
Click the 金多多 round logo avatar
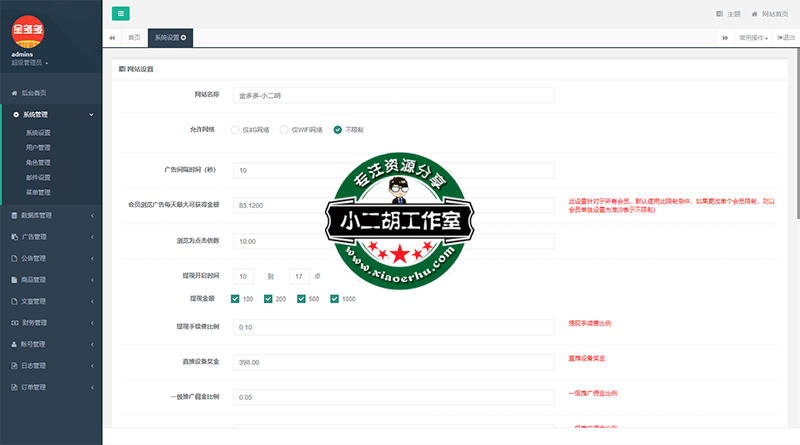(x=27, y=30)
